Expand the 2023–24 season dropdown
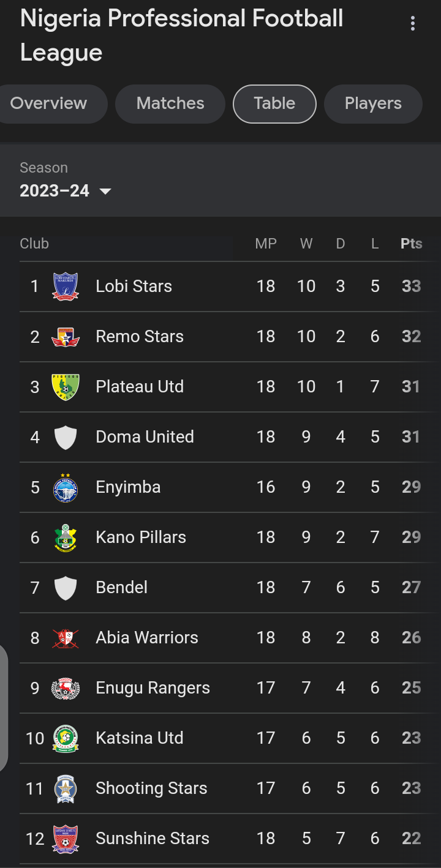 coord(66,191)
